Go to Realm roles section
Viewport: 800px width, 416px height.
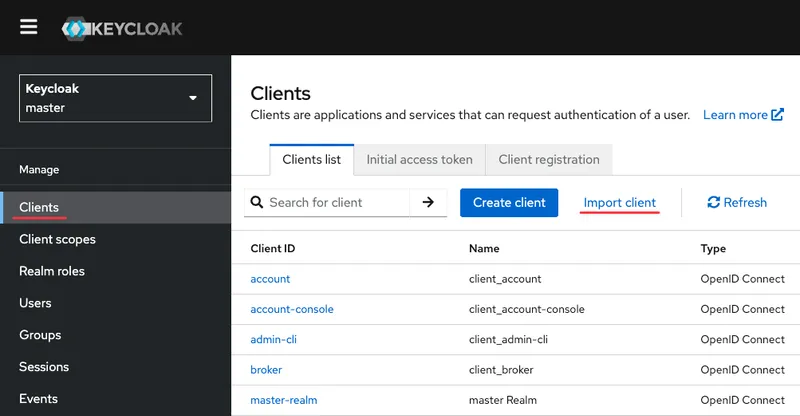click(52, 271)
